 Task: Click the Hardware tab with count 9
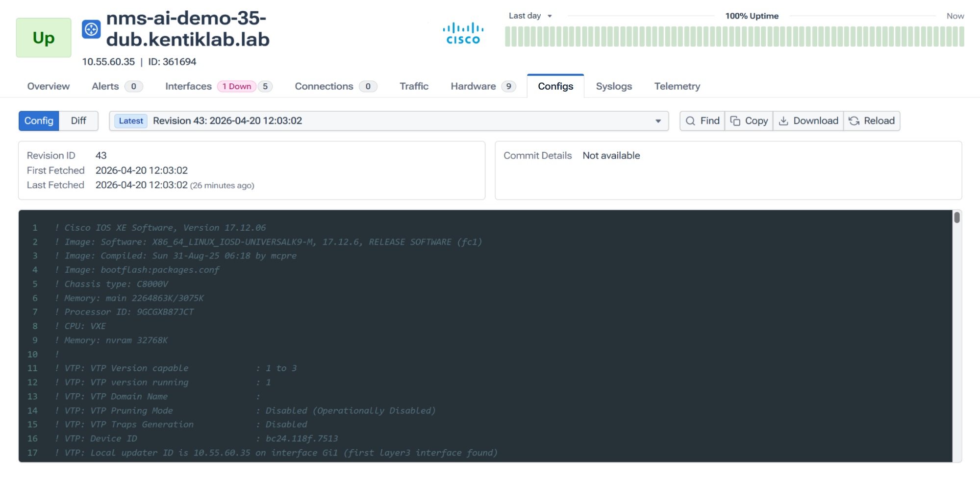(472, 86)
